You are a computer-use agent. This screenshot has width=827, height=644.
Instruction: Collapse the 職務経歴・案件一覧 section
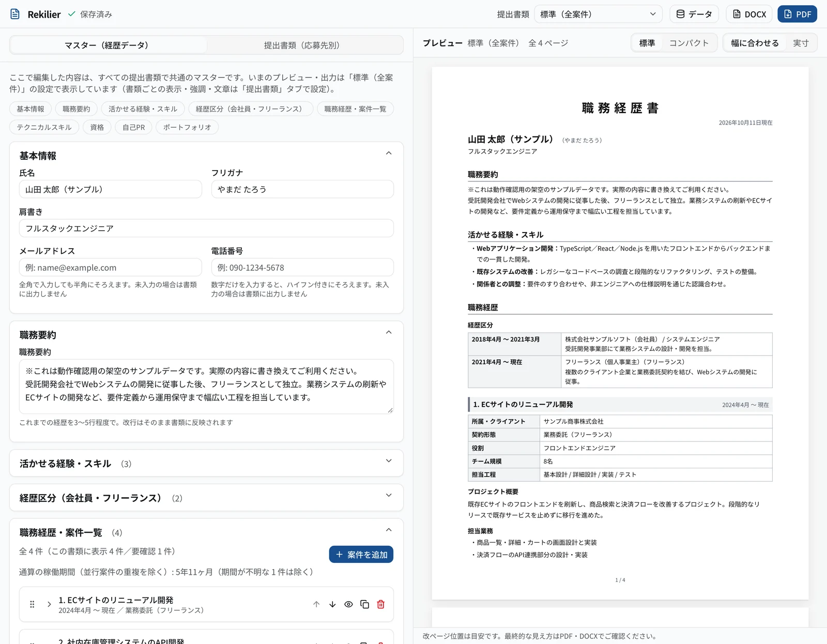[x=389, y=530]
